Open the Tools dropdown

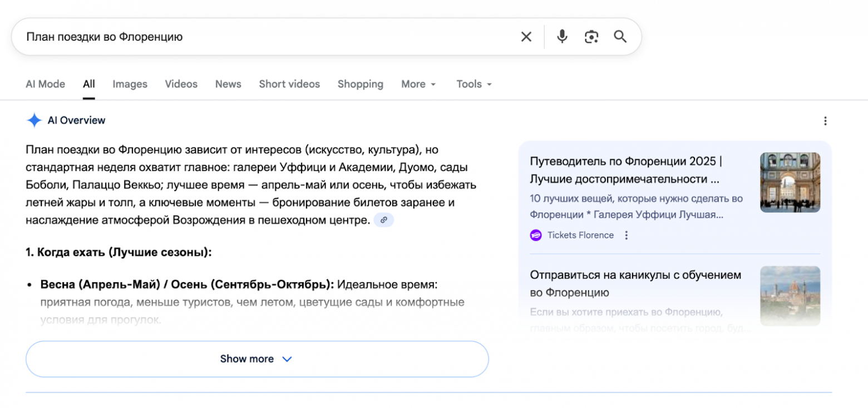tap(474, 84)
